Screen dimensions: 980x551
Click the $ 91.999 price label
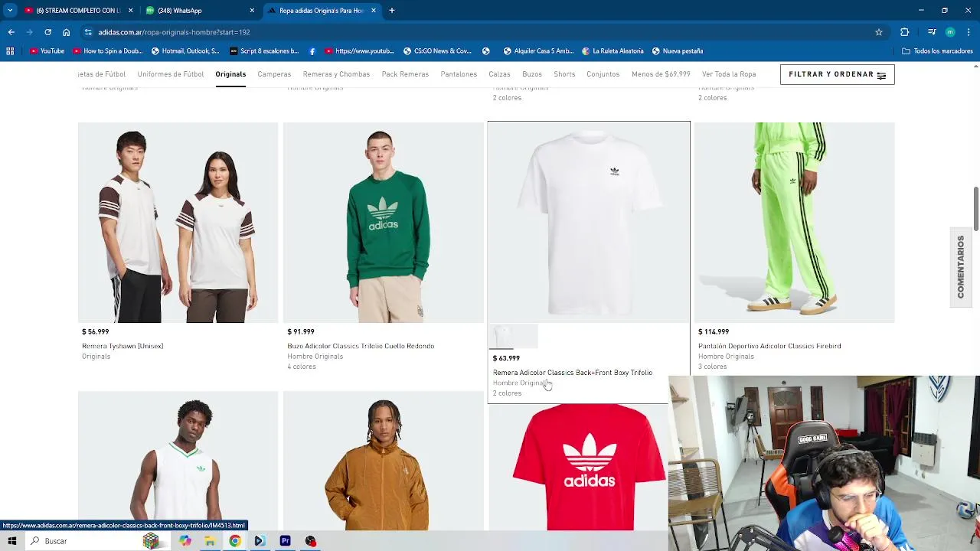(x=301, y=331)
